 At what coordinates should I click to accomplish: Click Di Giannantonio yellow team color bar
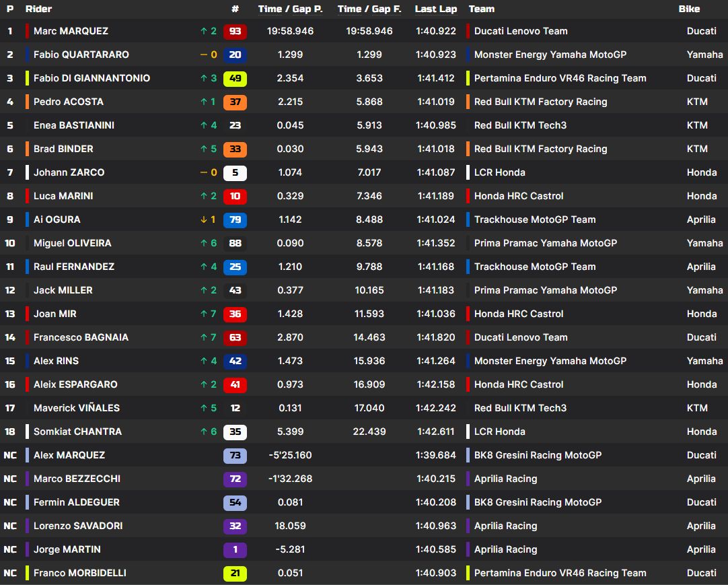click(x=27, y=79)
